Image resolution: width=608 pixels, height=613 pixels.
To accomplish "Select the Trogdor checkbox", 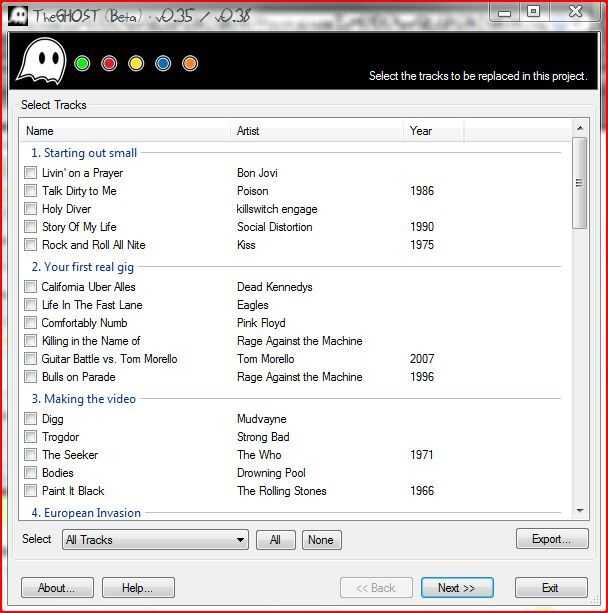I will (x=30, y=436).
